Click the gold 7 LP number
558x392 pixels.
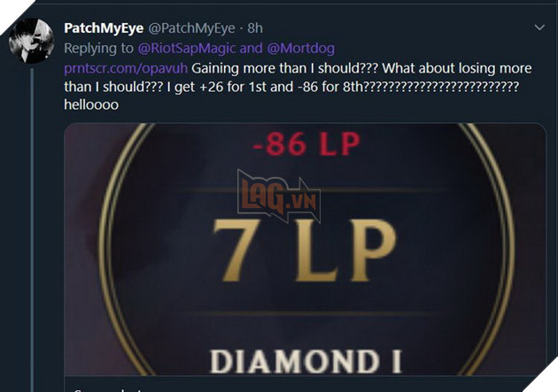[x=305, y=250]
